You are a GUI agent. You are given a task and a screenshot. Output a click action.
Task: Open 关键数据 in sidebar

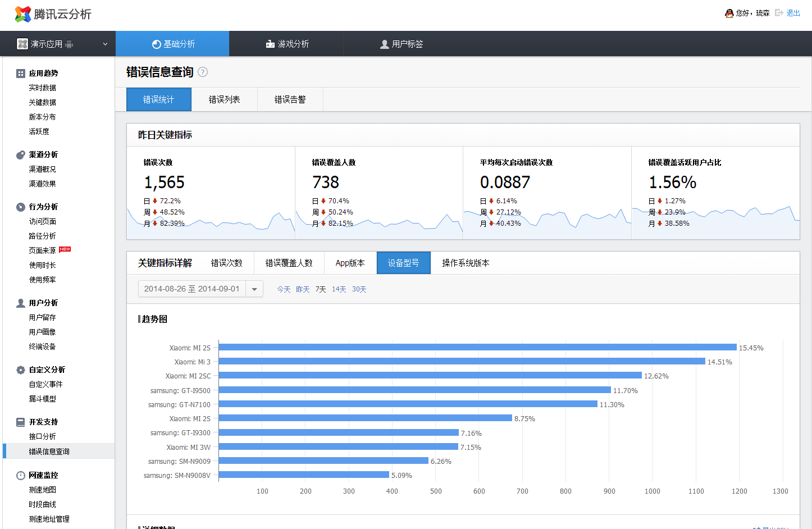43,103
